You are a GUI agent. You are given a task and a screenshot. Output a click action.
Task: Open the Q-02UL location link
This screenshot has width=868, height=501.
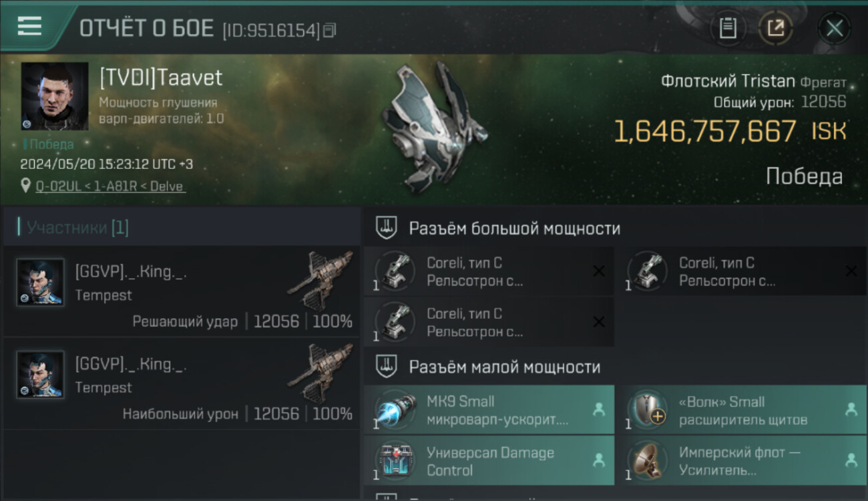pos(111,186)
